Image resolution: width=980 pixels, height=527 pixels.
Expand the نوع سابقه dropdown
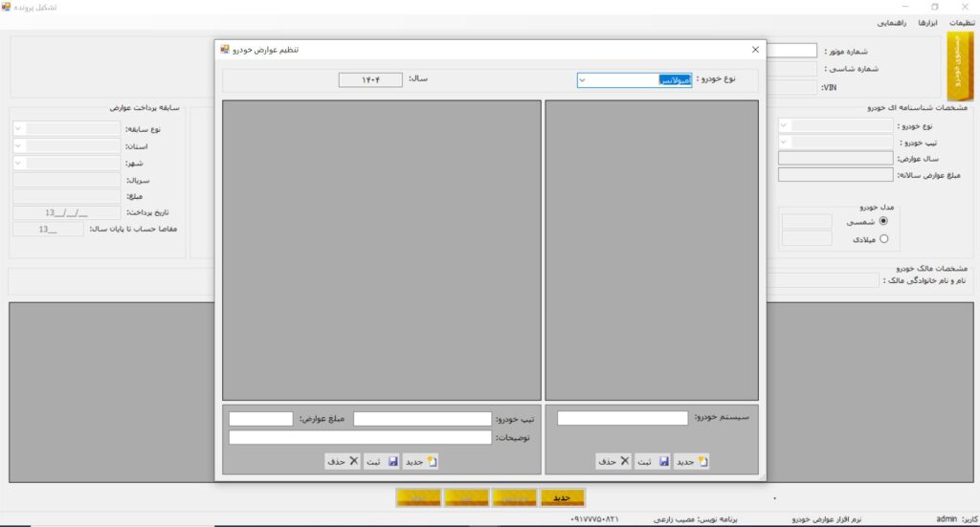click(x=19, y=128)
